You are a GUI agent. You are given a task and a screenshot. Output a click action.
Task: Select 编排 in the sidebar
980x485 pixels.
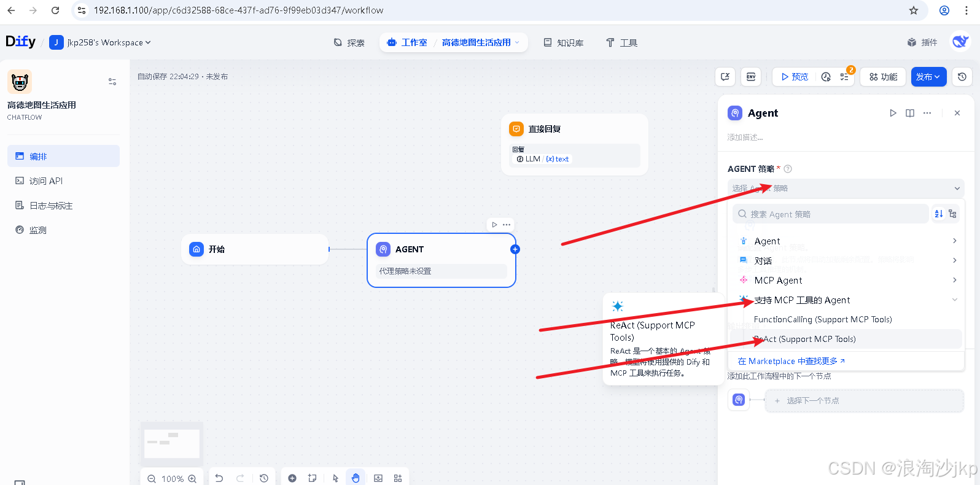click(63, 156)
